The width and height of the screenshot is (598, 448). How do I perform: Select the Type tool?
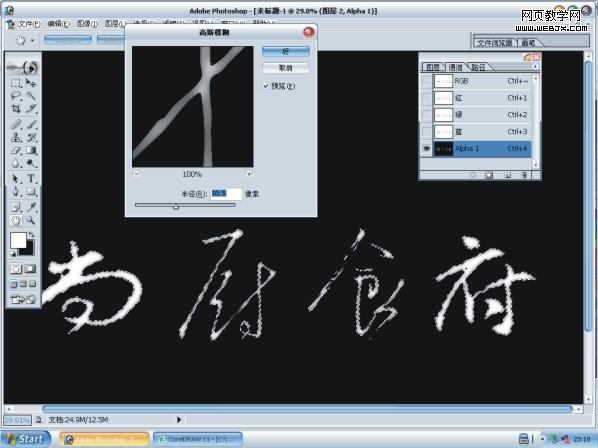(31, 178)
